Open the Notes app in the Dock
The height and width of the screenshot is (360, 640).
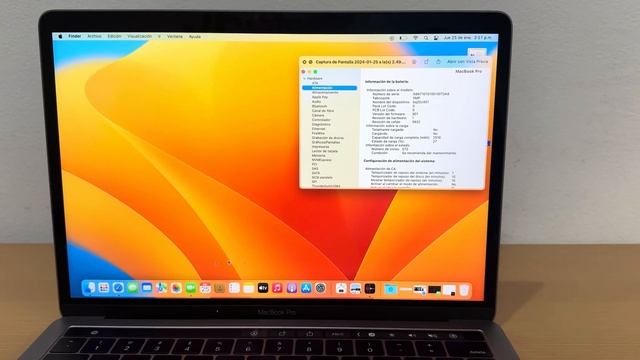pyautogui.click(x=249, y=288)
